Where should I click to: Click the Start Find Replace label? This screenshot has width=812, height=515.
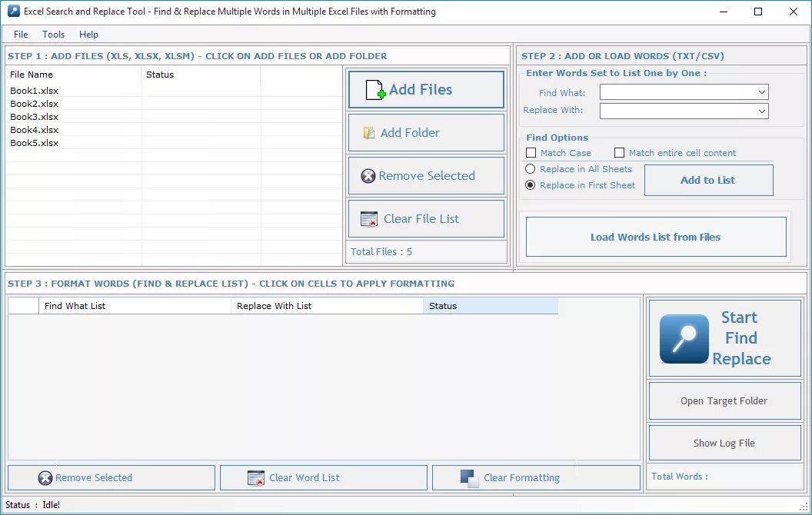[x=741, y=338]
